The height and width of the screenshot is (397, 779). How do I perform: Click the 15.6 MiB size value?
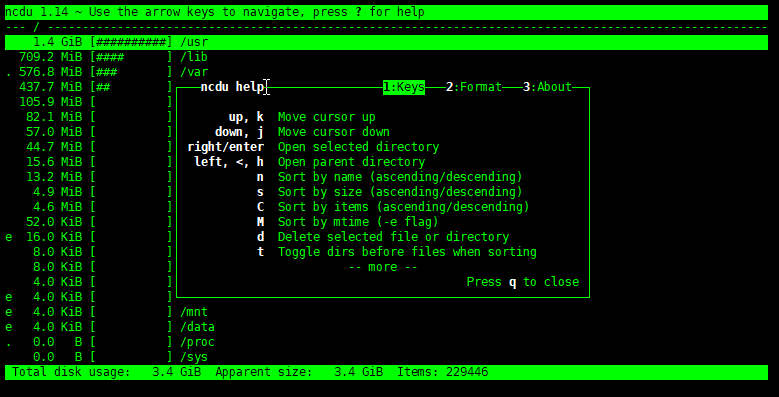(x=54, y=162)
